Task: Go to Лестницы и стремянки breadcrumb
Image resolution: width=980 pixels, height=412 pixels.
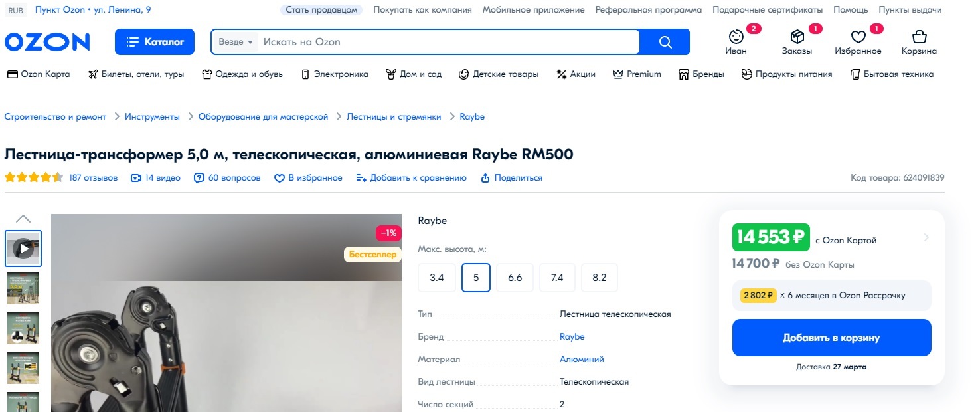Action: tap(394, 117)
